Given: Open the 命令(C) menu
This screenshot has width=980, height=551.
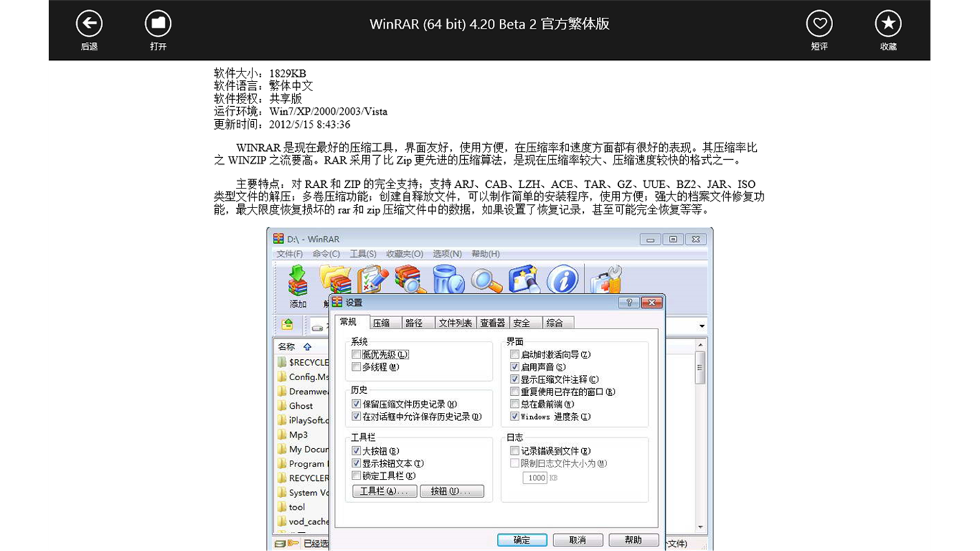Looking at the screenshot, I should coord(326,254).
